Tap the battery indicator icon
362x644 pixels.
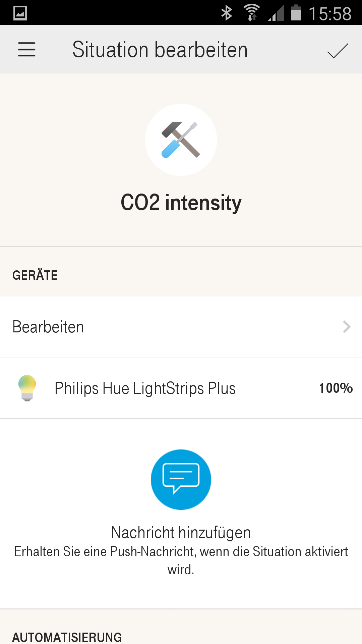tap(296, 13)
